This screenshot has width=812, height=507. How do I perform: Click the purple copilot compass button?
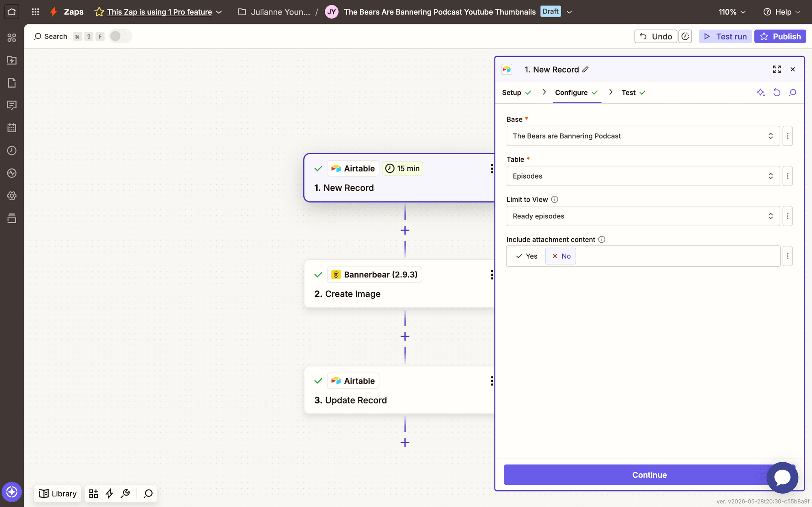[x=12, y=492]
